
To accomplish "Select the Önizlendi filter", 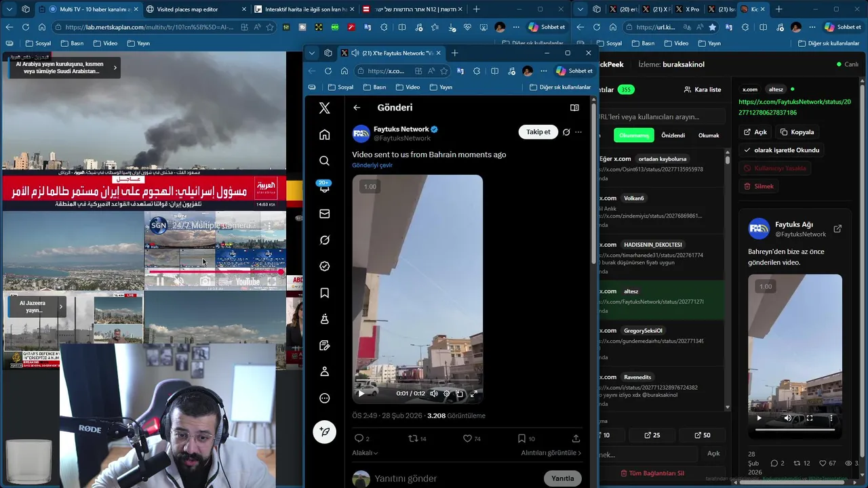I will [x=673, y=136].
